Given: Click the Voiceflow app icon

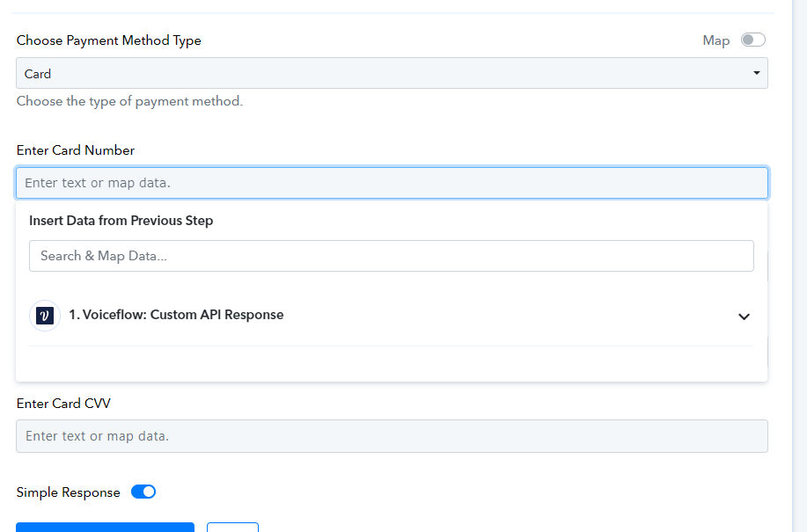Looking at the screenshot, I should (45, 316).
